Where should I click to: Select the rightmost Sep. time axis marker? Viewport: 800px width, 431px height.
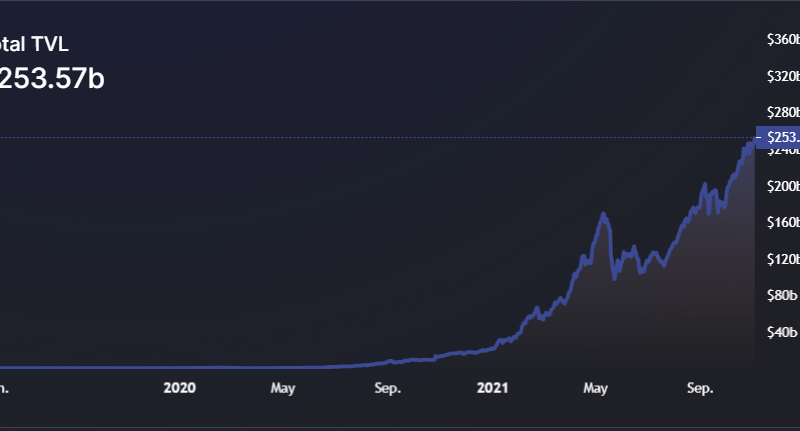point(702,388)
